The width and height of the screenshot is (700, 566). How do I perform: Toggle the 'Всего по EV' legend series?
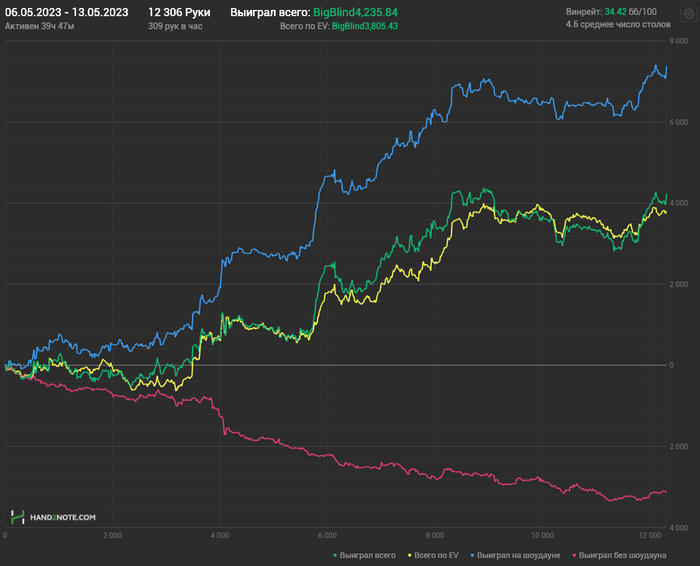click(433, 555)
